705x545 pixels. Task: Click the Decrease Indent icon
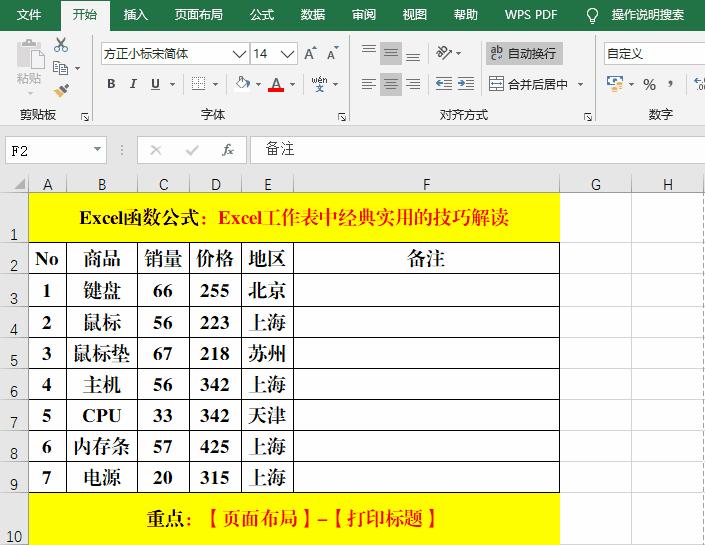[x=444, y=84]
